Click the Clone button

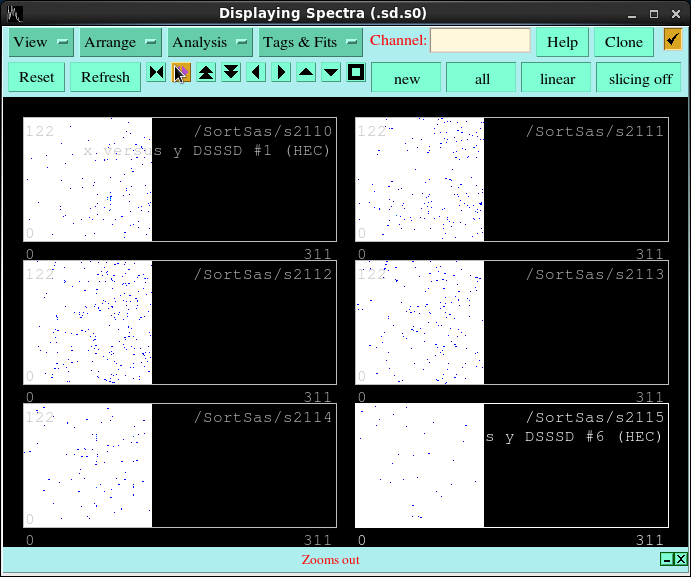tap(624, 42)
